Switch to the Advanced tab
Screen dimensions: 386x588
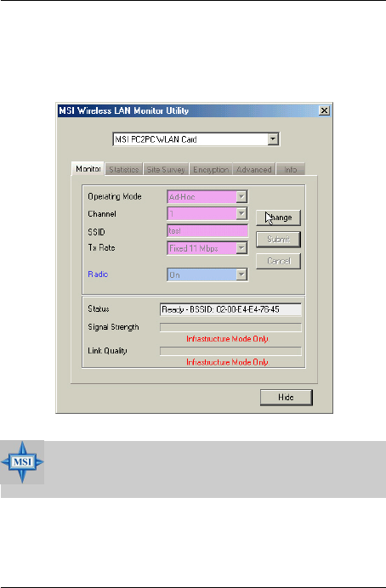click(254, 169)
